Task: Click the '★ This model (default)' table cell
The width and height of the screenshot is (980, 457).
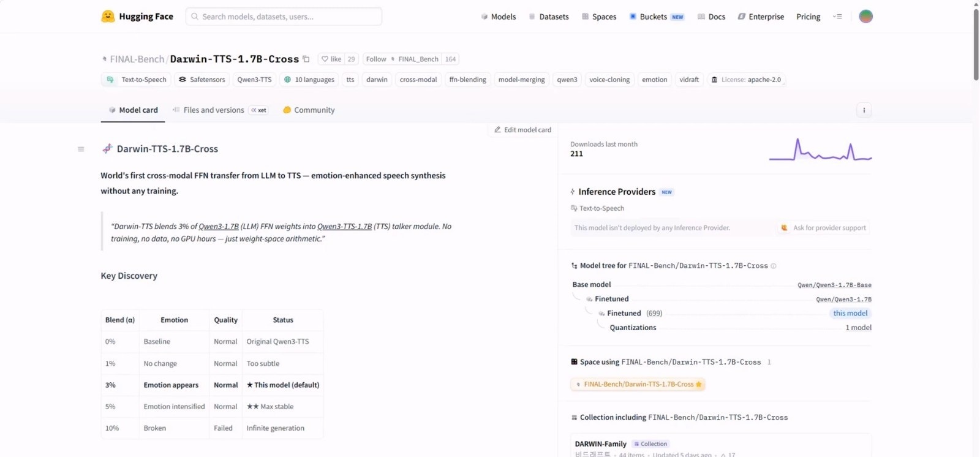Action: pos(283,385)
